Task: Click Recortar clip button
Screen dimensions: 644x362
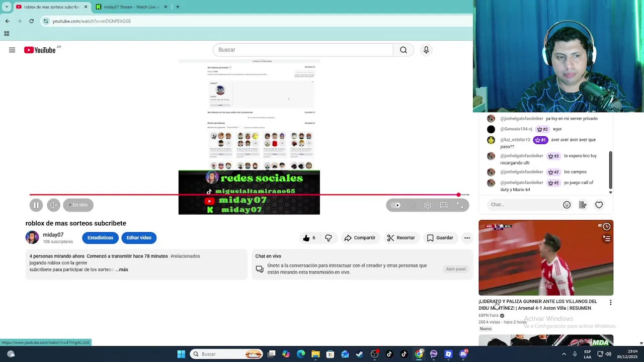Action: coord(401,238)
